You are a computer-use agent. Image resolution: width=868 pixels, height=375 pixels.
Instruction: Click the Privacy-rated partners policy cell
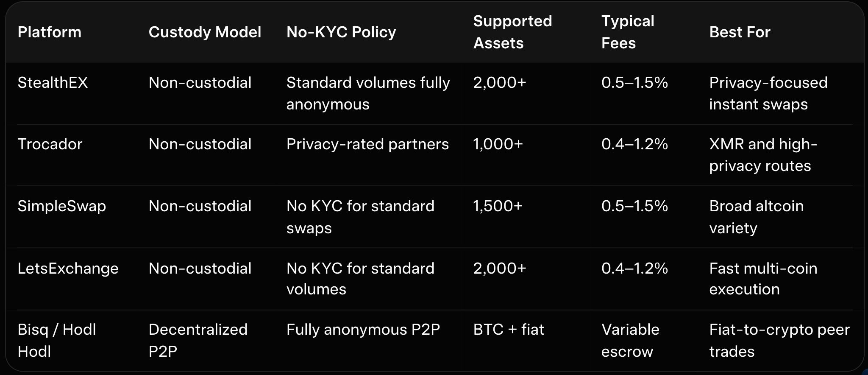click(367, 144)
